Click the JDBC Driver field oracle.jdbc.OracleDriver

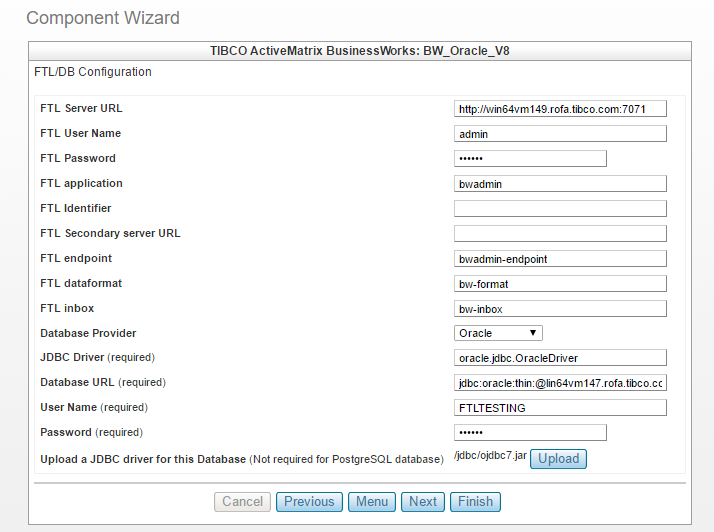[560, 358]
